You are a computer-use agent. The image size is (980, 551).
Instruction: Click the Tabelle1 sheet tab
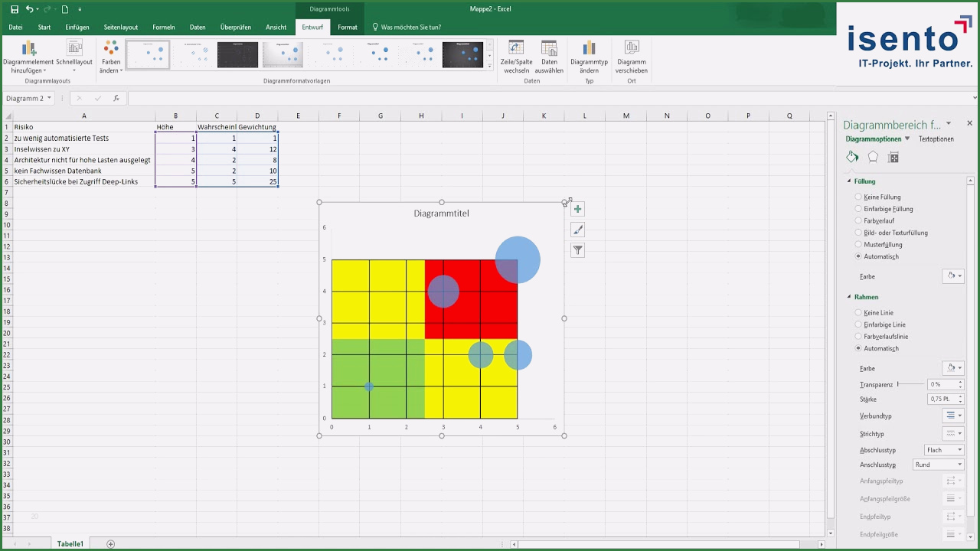pyautogui.click(x=70, y=544)
